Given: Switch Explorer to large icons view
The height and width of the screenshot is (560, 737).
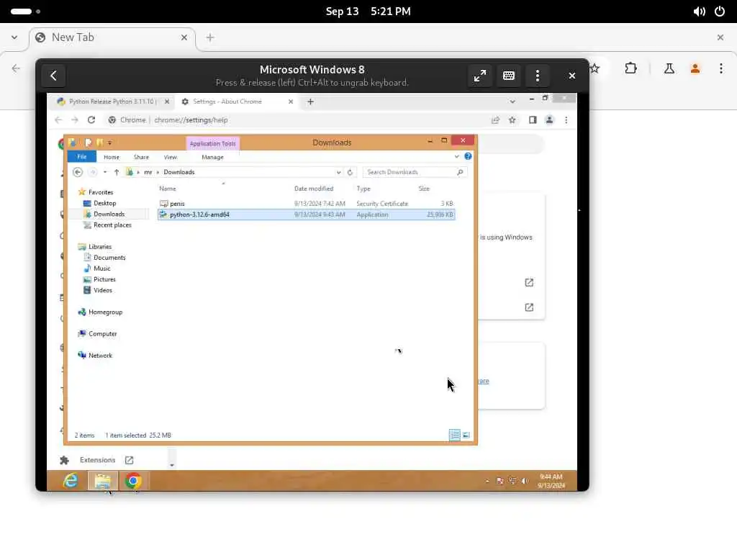Looking at the screenshot, I should pyautogui.click(x=466, y=435).
